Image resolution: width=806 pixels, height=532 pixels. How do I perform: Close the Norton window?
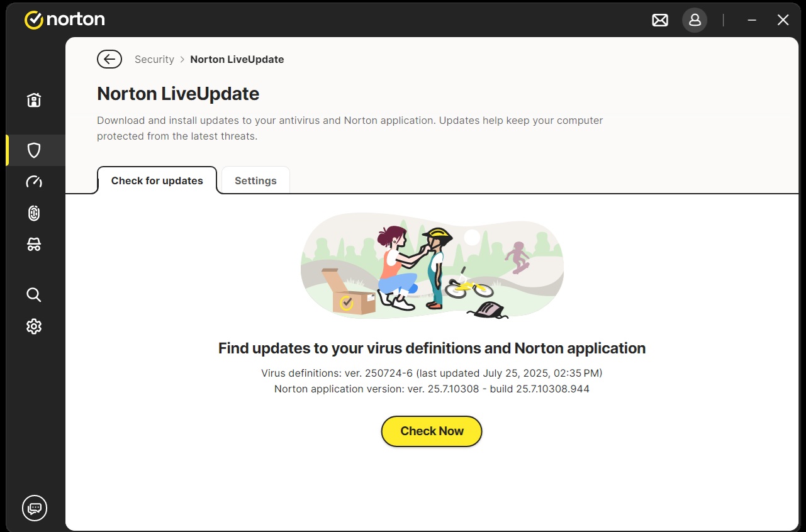783,20
